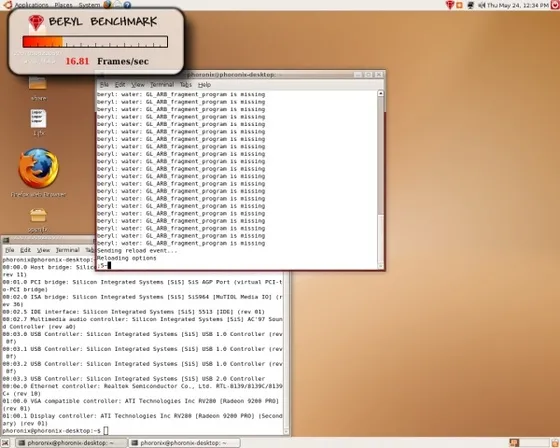The height and width of the screenshot is (448, 560).
Task: Open the help launcher in top panel
Action: point(127,5)
